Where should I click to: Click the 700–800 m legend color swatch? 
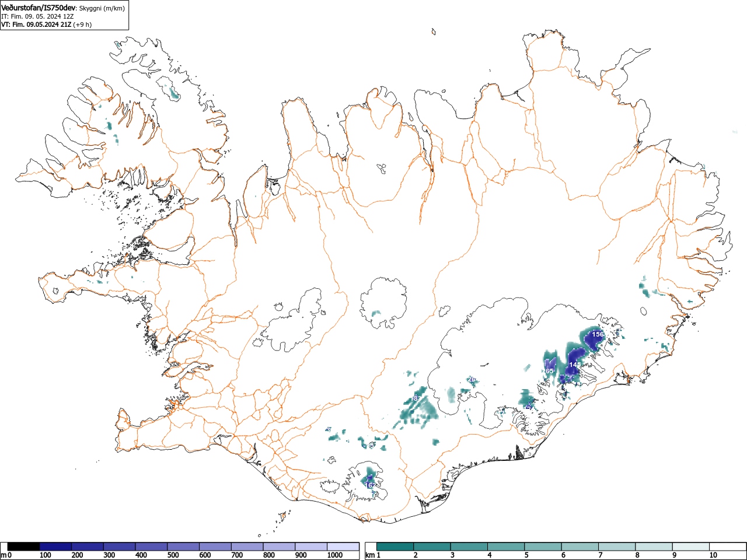(x=247, y=547)
